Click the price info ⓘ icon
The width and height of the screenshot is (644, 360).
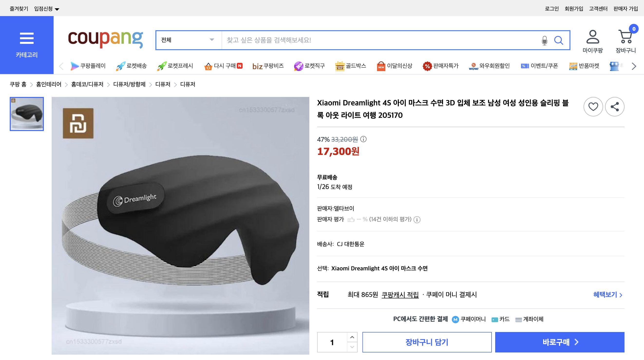(x=364, y=140)
